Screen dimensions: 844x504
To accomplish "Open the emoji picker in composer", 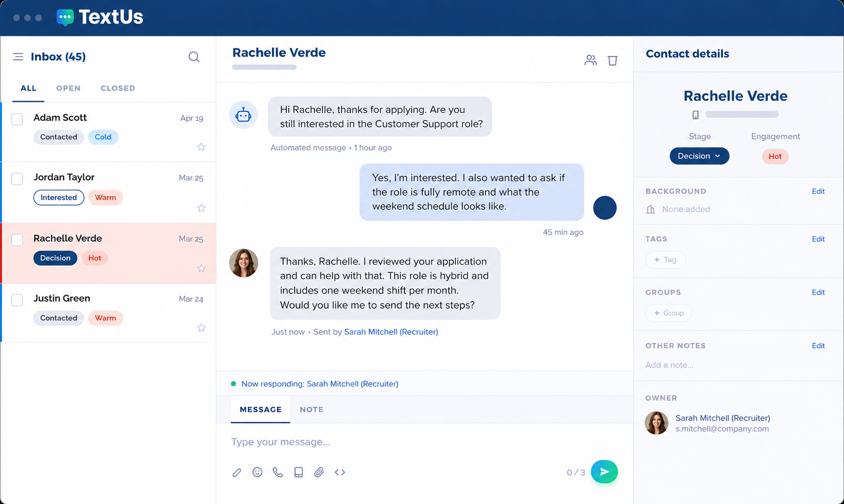I will 257,472.
